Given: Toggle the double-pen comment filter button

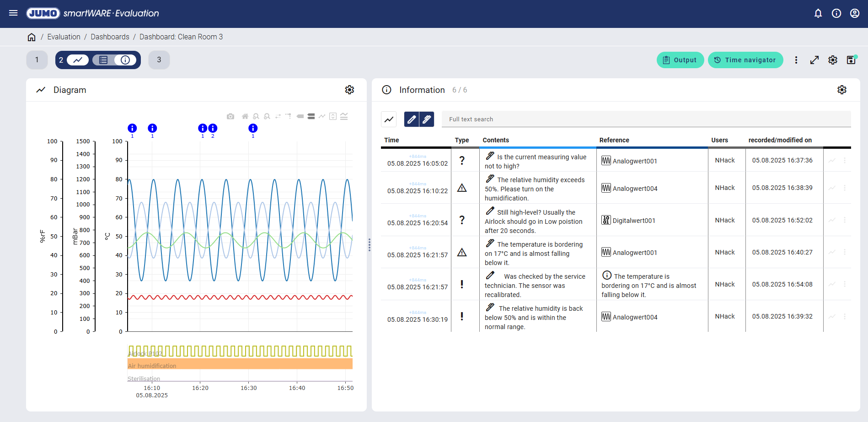Looking at the screenshot, I should click(427, 119).
